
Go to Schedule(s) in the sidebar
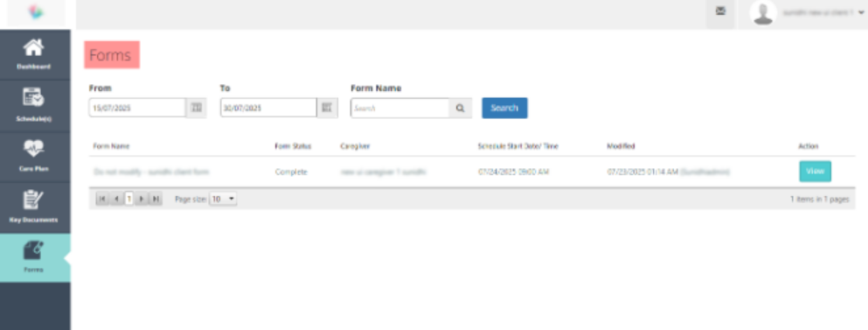click(x=35, y=105)
